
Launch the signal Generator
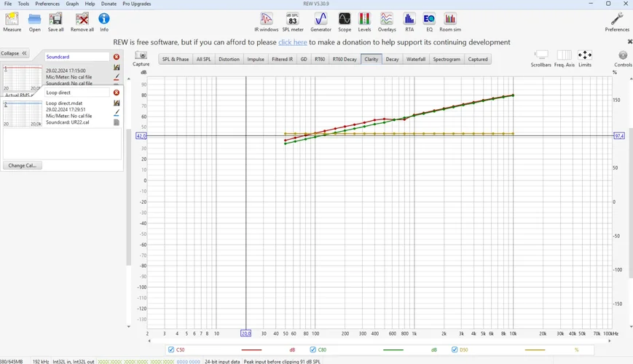(x=321, y=21)
